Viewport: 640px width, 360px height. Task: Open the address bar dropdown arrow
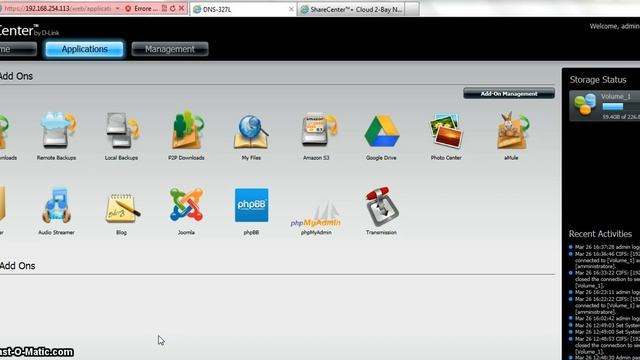click(118, 8)
